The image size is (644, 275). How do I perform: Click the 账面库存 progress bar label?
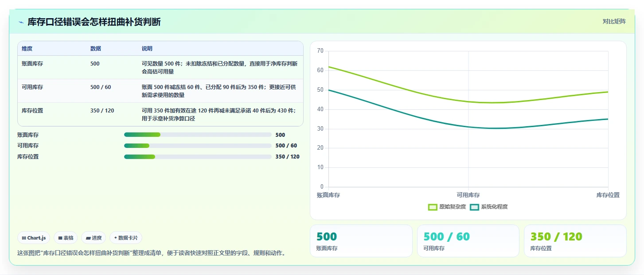[x=28, y=135]
